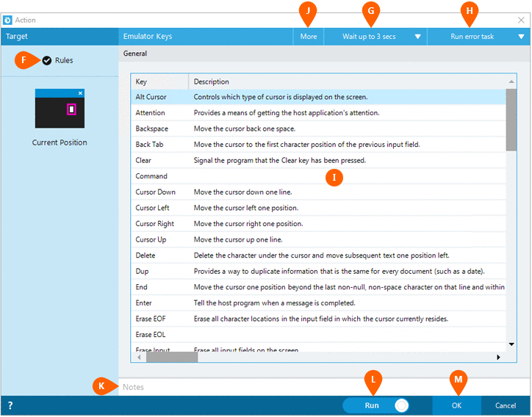Select the Delete key row
This screenshot has height=417, width=532.
click(x=319, y=256)
